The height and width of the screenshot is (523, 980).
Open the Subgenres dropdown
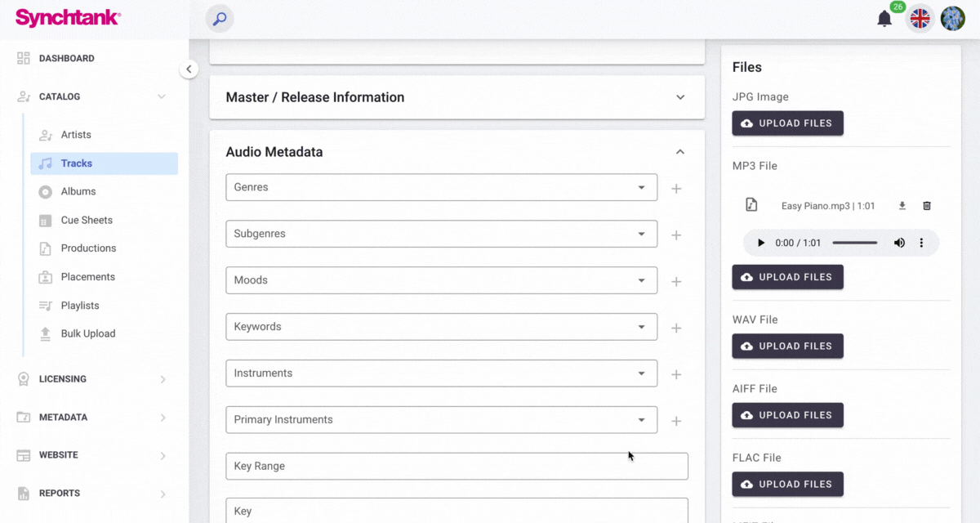pyautogui.click(x=441, y=234)
